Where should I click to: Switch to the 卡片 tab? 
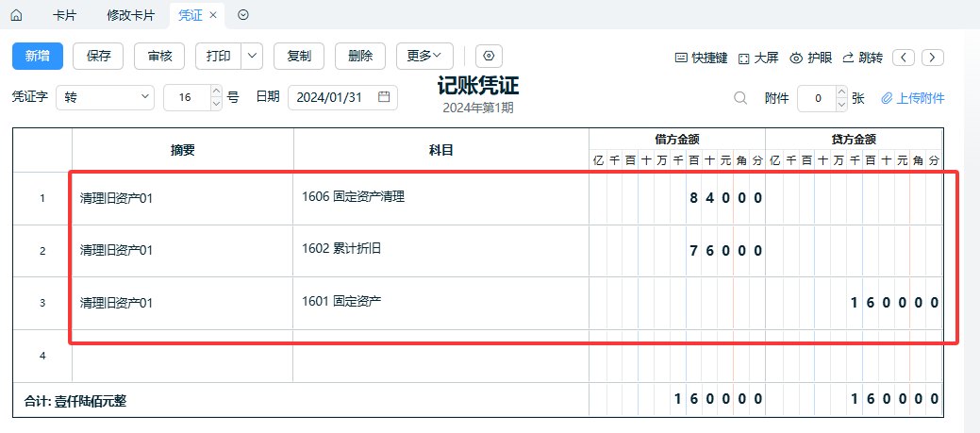[x=65, y=15]
